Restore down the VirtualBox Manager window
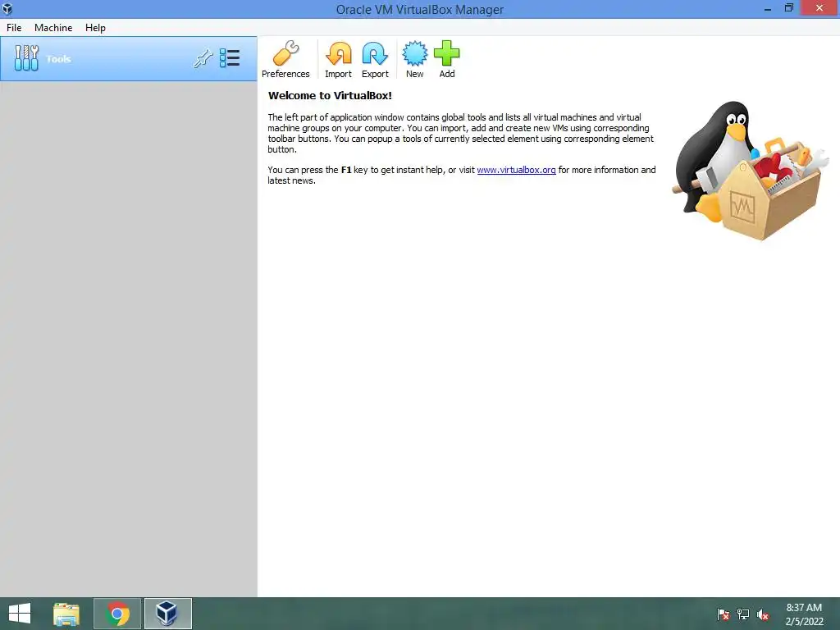The height and width of the screenshot is (630, 840). pyautogui.click(x=788, y=8)
